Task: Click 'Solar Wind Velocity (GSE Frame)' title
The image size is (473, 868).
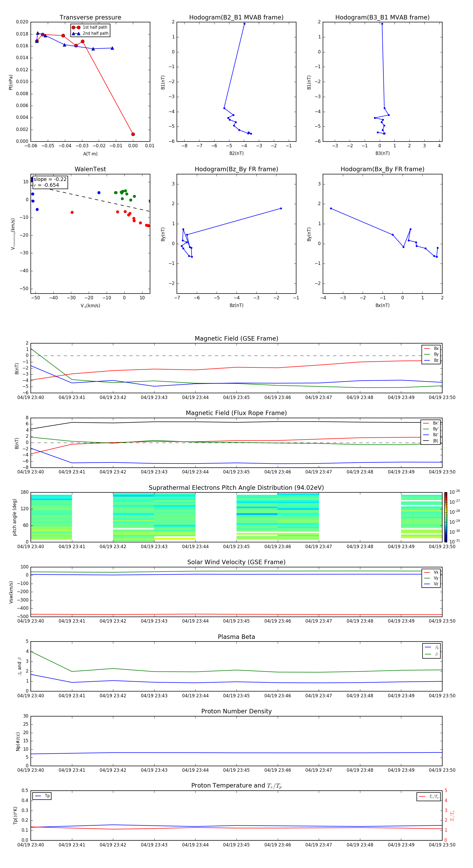Action: [x=236, y=562]
